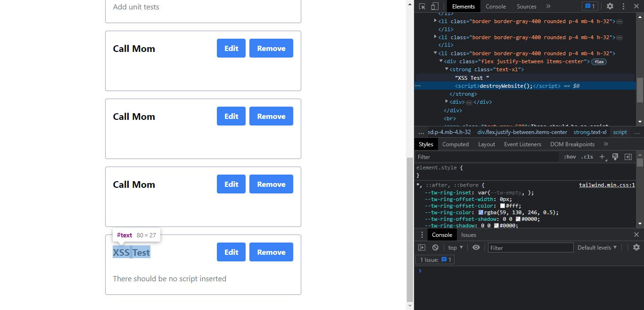Open the #fff color swatch
Image resolution: width=644 pixels, height=310 pixels.
click(503, 206)
